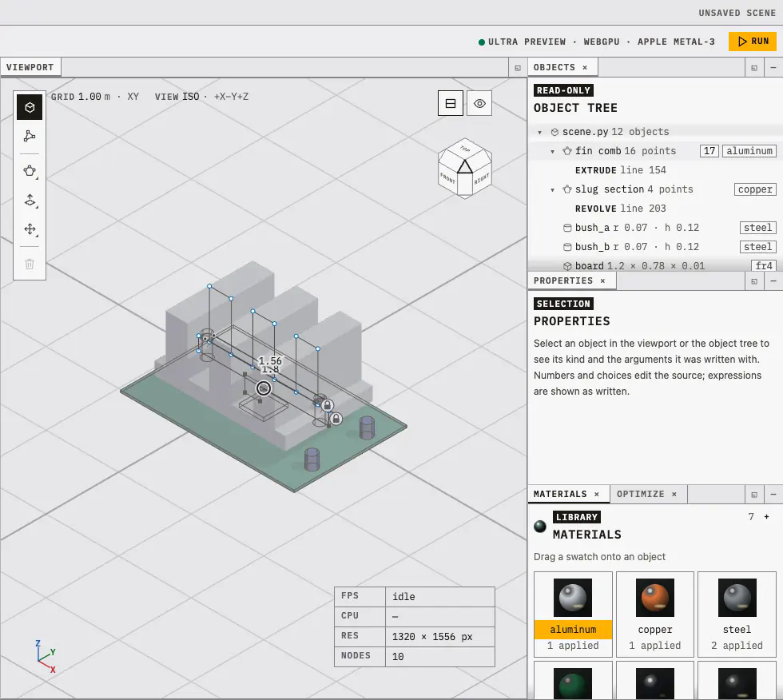Screen dimensions: 783x700
Task: Open the teapot primitive tool in the toolbar
Action: tap(30, 171)
